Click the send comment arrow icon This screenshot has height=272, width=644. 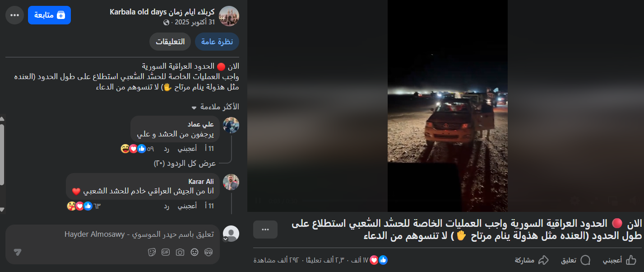(x=17, y=252)
